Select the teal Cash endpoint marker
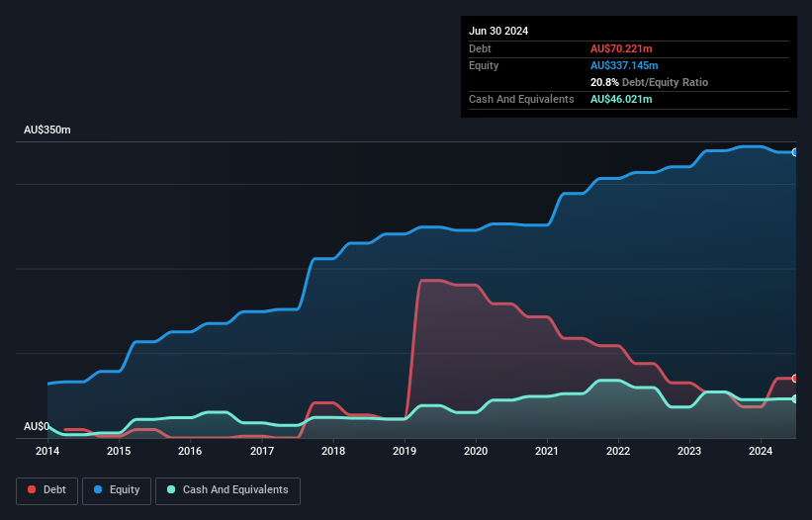812x520 pixels. click(795, 399)
